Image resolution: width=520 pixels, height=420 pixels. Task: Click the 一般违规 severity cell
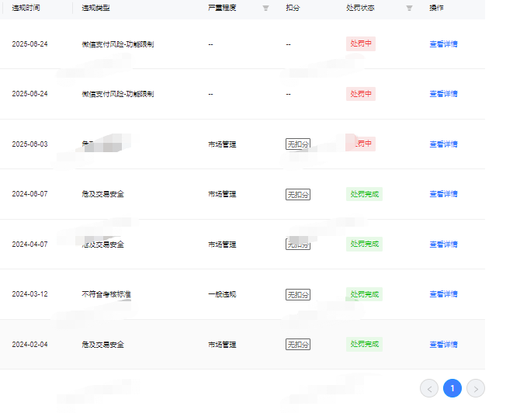(222, 295)
